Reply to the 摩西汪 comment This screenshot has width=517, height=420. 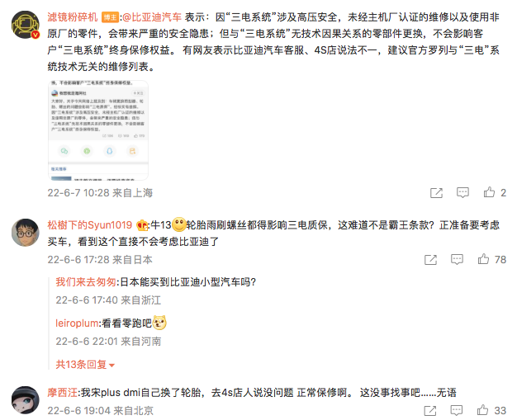coord(457,410)
